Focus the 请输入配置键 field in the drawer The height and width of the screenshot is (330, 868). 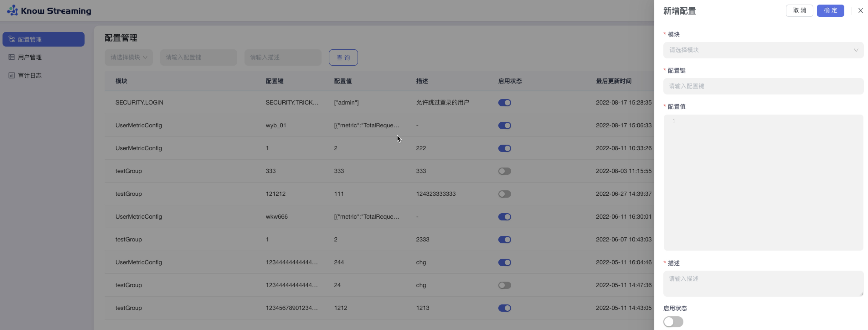click(763, 86)
